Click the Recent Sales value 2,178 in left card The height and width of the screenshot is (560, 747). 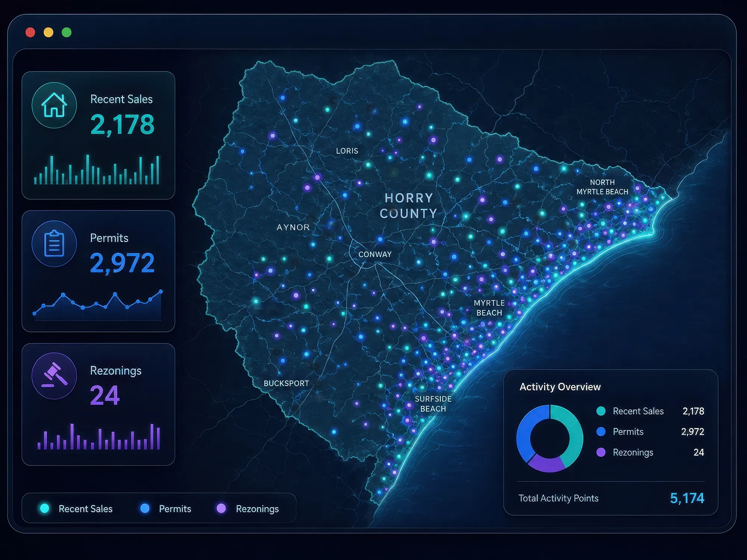click(x=122, y=124)
